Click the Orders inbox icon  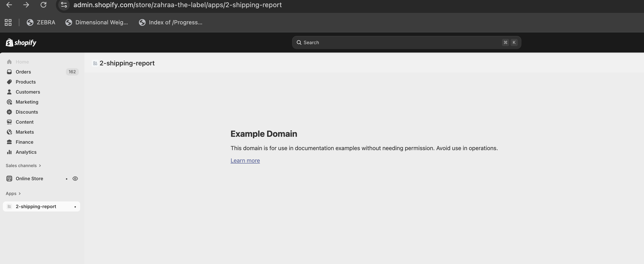(9, 72)
